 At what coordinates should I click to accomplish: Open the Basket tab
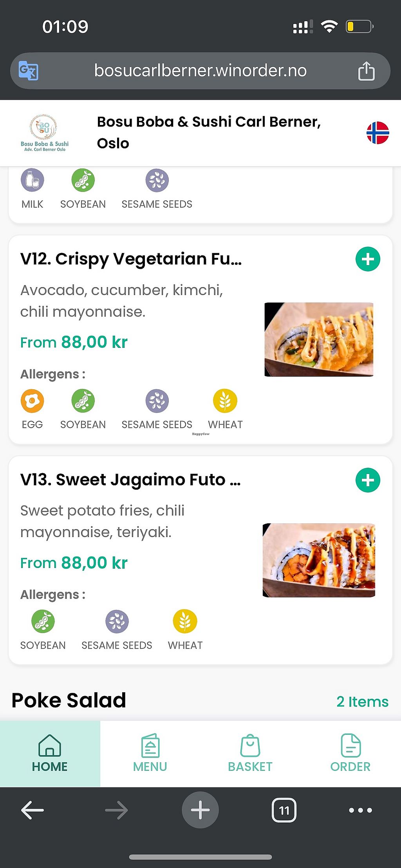point(250,753)
